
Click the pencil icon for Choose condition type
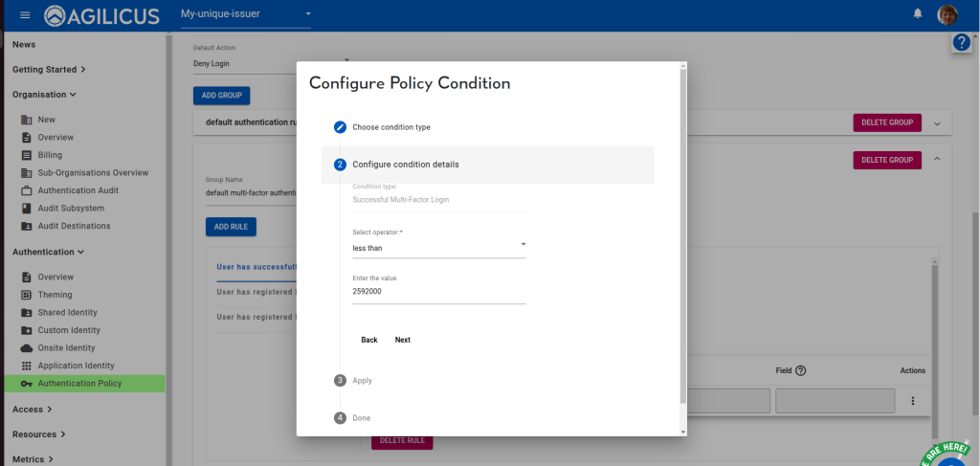340,127
